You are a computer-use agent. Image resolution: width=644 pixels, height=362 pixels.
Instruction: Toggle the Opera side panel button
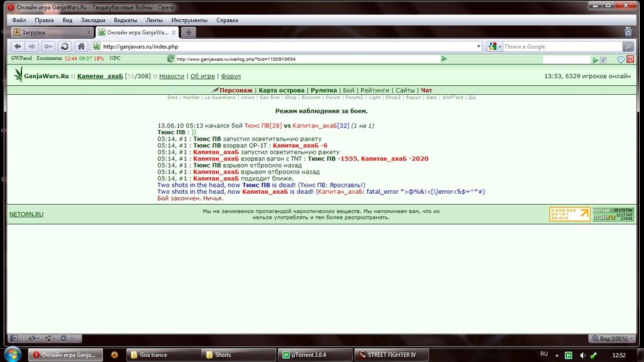[15, 338]
